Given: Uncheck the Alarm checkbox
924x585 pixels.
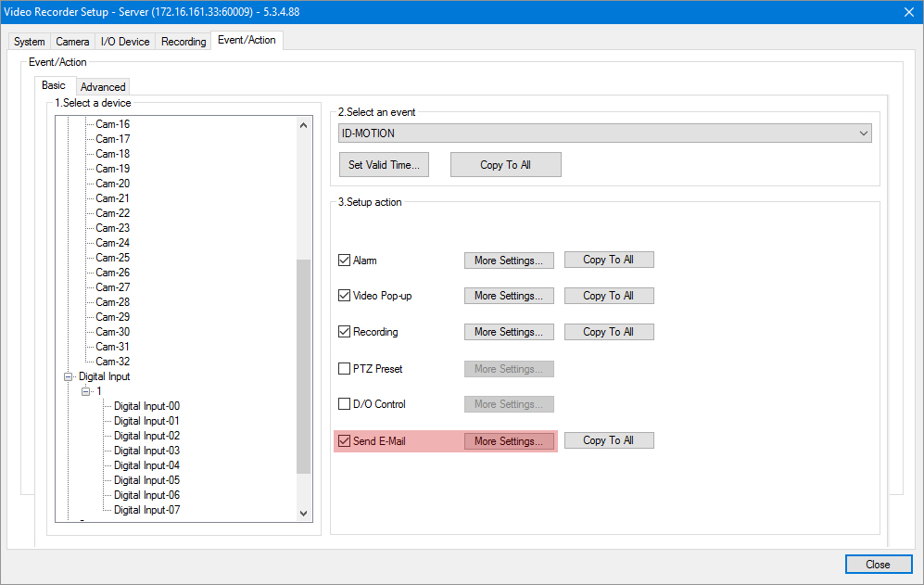Looking at the screenshot, I should coord(345,261).
